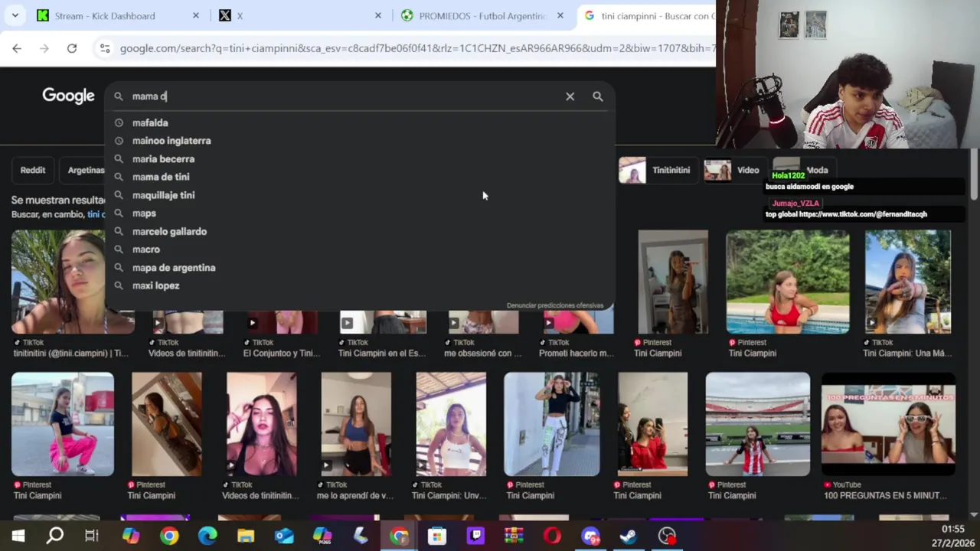This screenshot has height=551, width=980.
Task: Select the 'macro' suggestion
Action: coord(360,249)
